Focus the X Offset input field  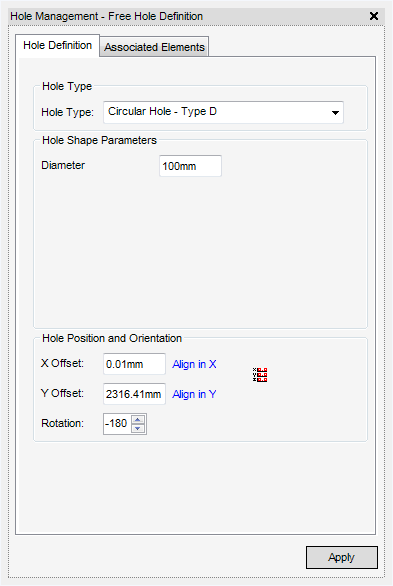pos(134,364)
